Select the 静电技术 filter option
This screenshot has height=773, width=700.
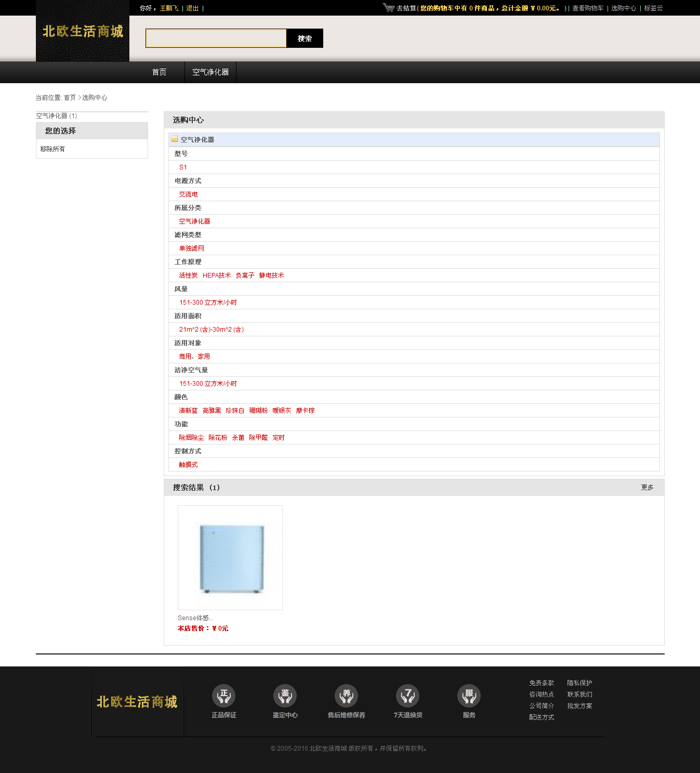click(x=271, y=275)
